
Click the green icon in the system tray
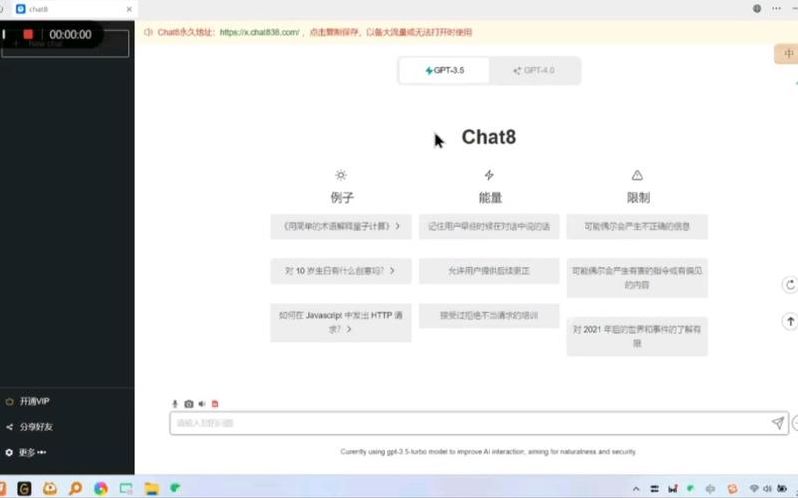click(691, 488)
